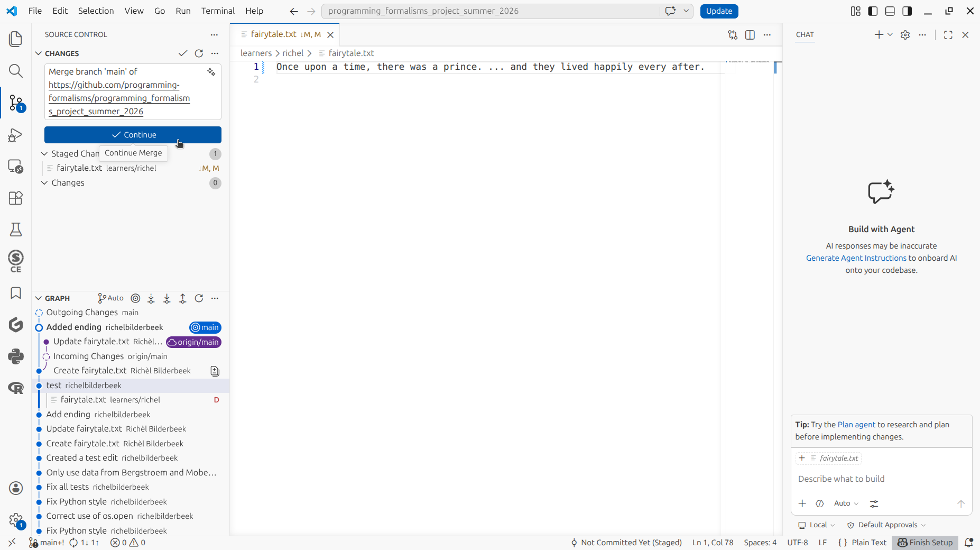Open the Explorer view in activity bar
The height and width of the screenshot is (550, 980).
coord(16,39)
